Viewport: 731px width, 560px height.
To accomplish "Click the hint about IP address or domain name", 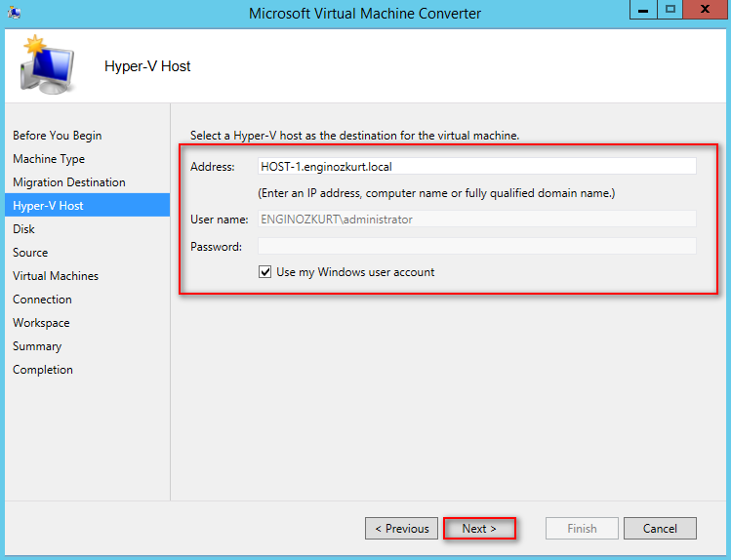I will (x=436, y=193).
